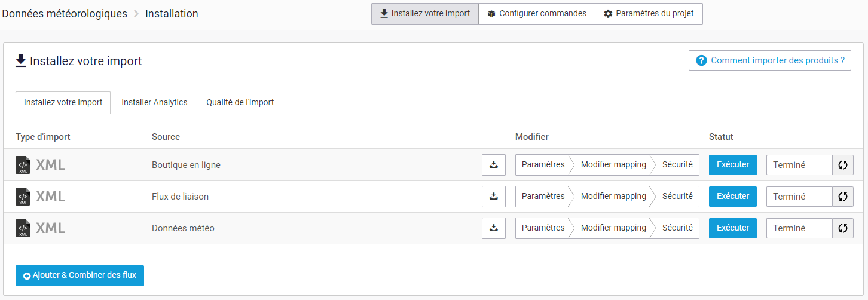
Task: Click download icon for Flux de liaison
Action: click(x=494, y=197)
